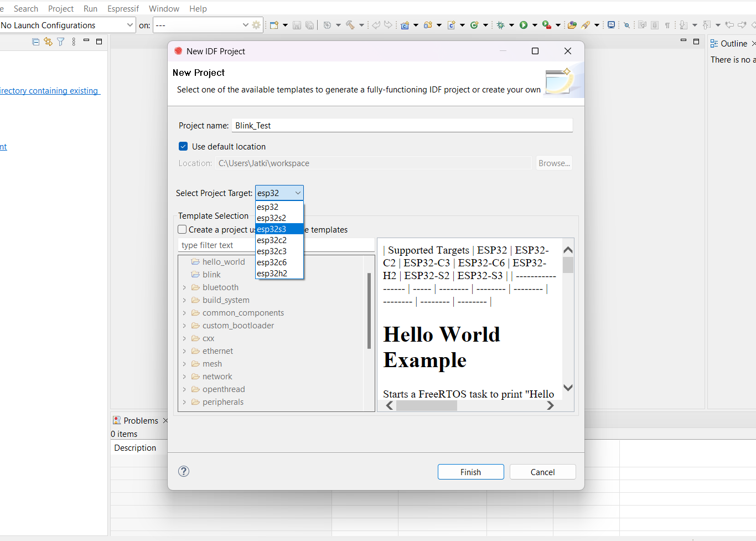Open the Search menu
This screenshot has width=756, height=541.
pyautogui.click(x=26, y=8)
